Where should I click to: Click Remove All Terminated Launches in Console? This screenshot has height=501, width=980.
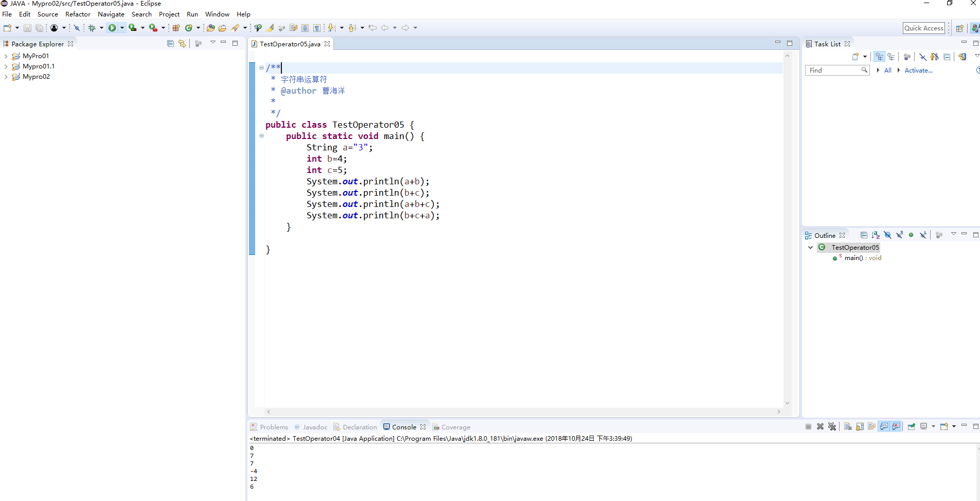point(832,427)
